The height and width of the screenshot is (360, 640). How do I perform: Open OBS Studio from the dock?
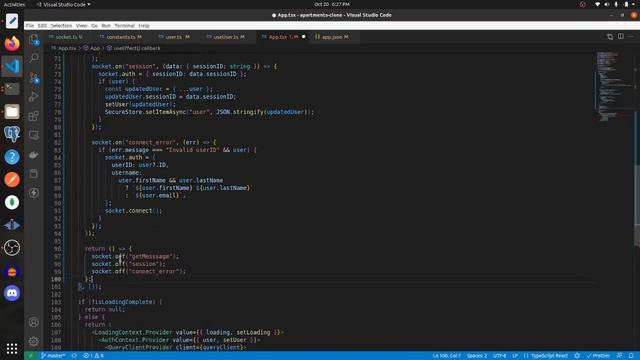click(x=12, y=248)
